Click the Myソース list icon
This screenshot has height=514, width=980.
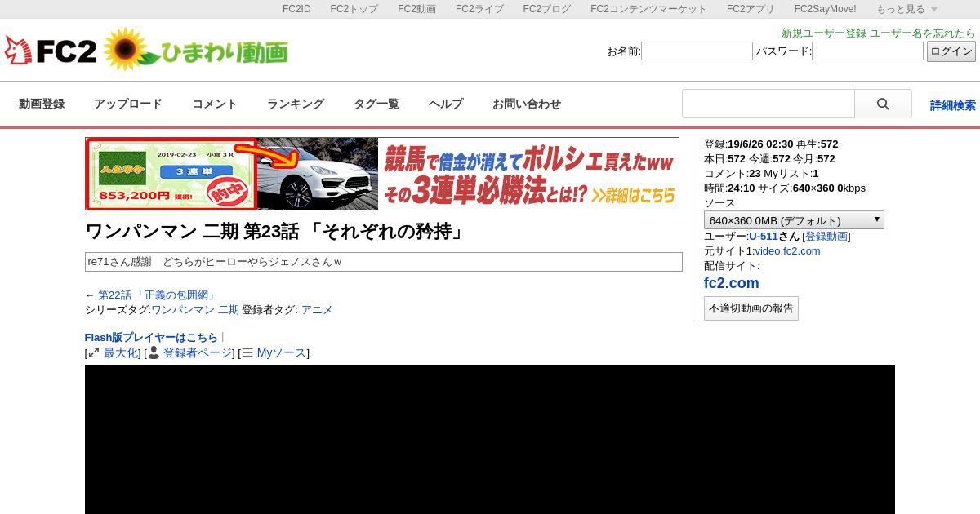pyautogui.click(x=247, y=352)
